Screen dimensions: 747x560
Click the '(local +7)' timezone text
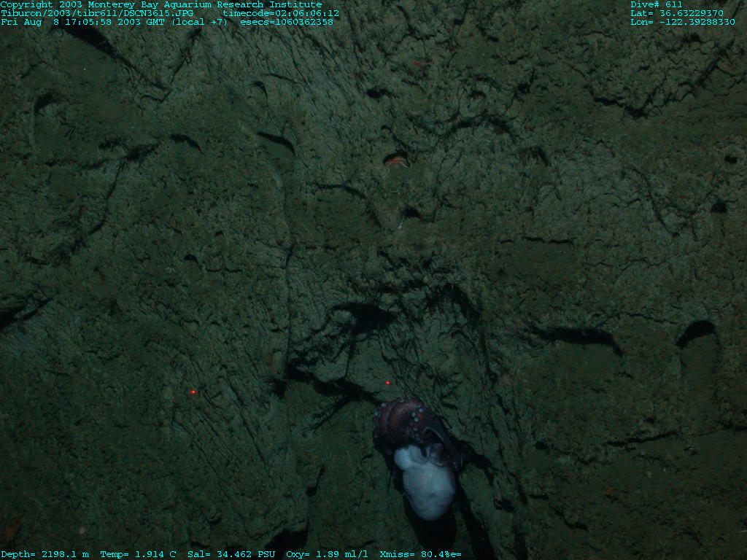point(200,22)
